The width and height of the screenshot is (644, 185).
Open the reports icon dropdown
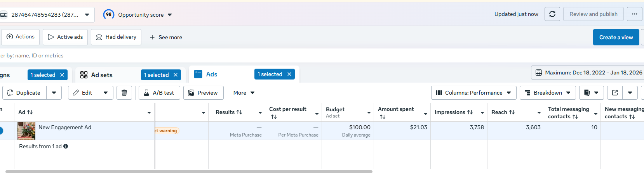click(591, 93)
